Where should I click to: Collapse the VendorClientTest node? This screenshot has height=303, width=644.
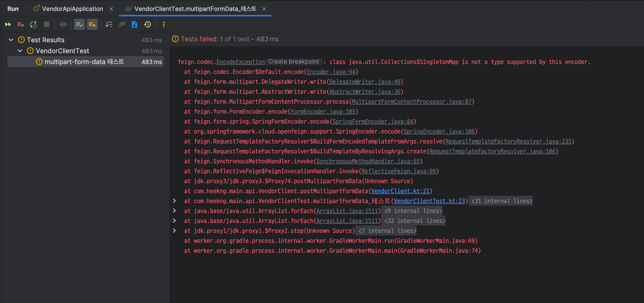[x=20, y=51]
